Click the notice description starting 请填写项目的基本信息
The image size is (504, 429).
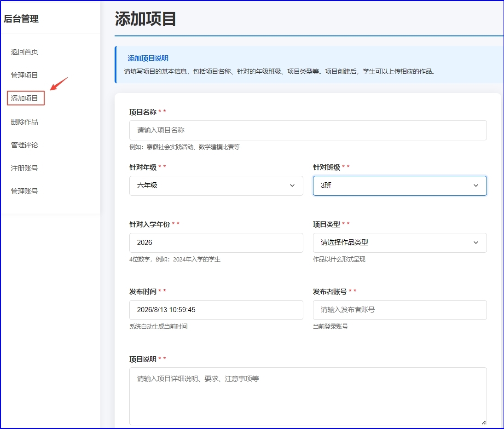point(279,71)
